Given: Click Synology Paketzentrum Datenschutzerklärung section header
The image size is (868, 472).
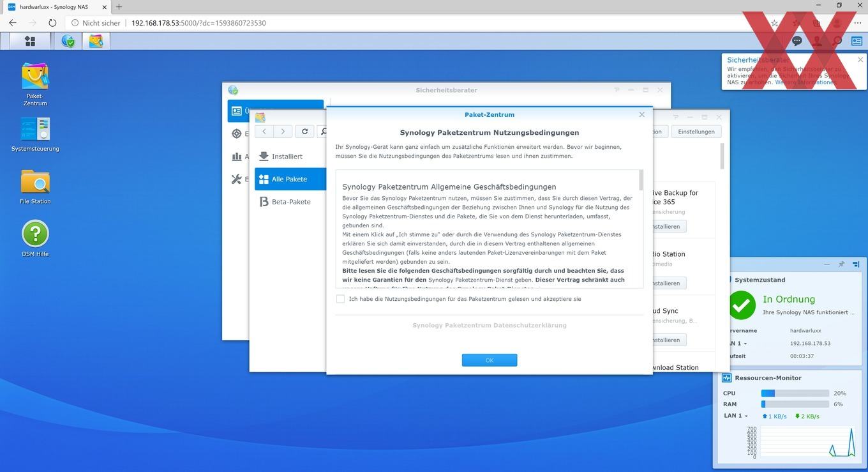Looking at the screenshot, I should (490, 325).
